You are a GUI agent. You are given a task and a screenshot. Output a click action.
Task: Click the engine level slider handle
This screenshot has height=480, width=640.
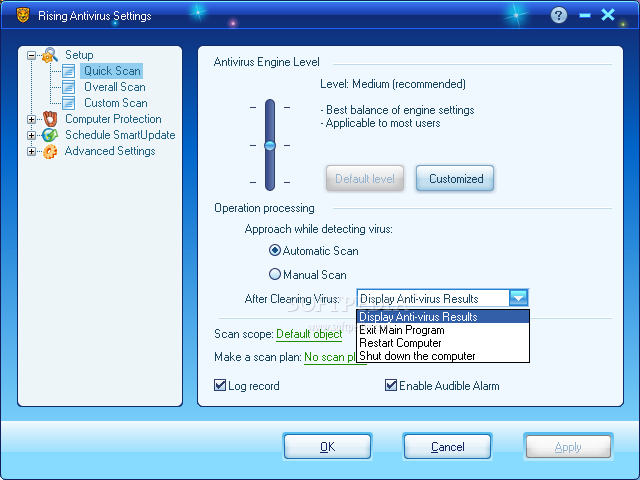270,145
